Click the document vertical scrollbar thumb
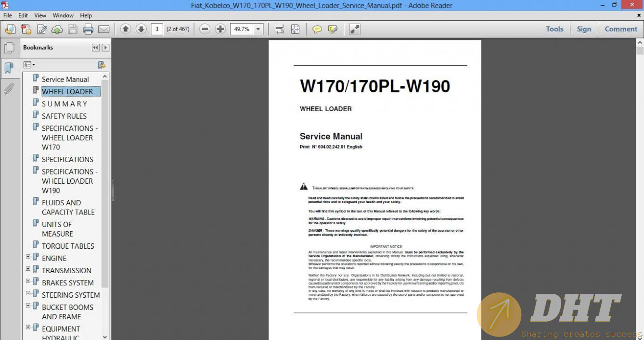 640,51
